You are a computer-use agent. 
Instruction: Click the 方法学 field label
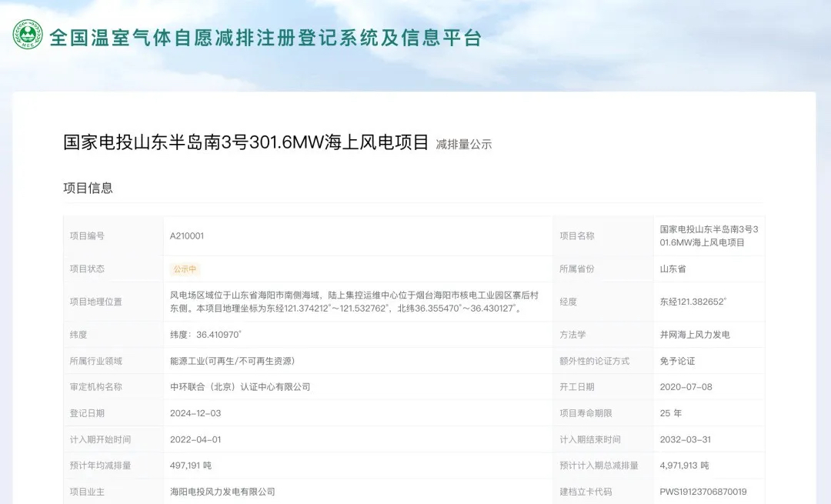(572, 335)
